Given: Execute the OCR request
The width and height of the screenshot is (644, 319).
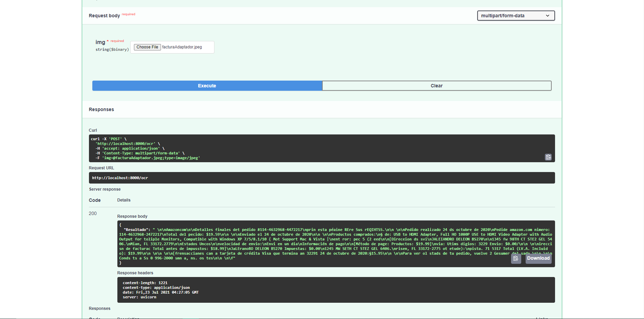Looking at the screenshot, I should click(x=207, y=86).
